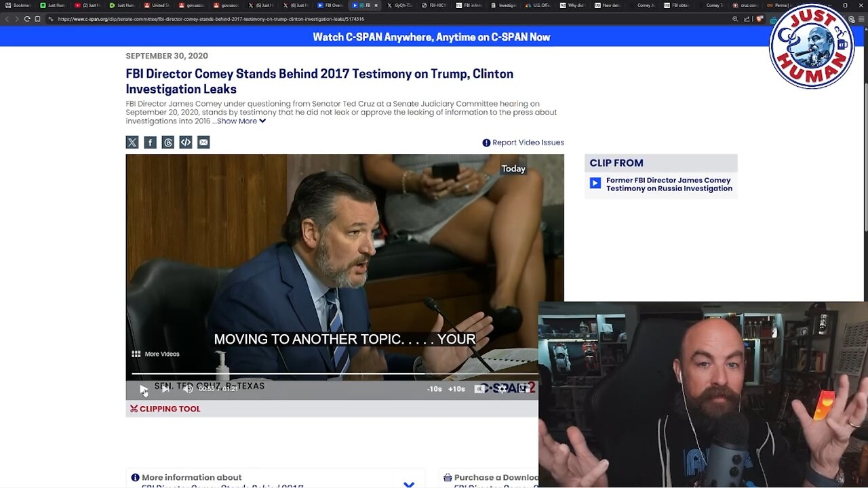Viewport: 868px width, 488px height.
Task: Seek along the video progress bar
Action: click(x=334, y=373)
